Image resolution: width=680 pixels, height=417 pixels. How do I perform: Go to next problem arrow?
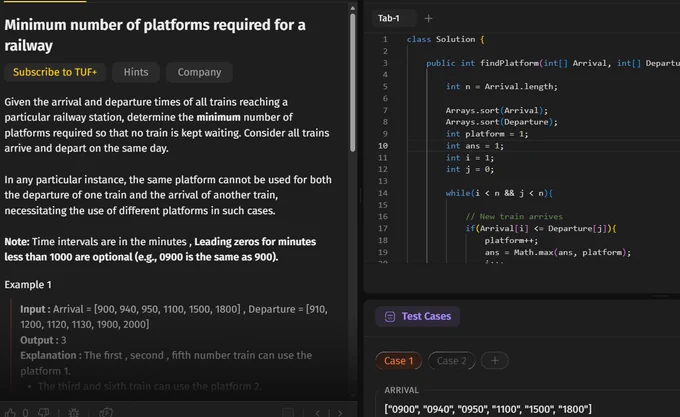(x=340, y=413)
